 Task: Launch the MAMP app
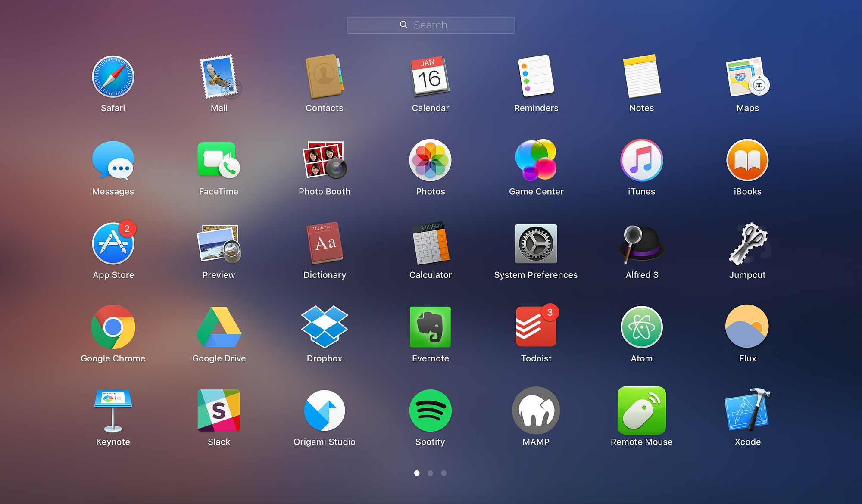click(536, 411)
